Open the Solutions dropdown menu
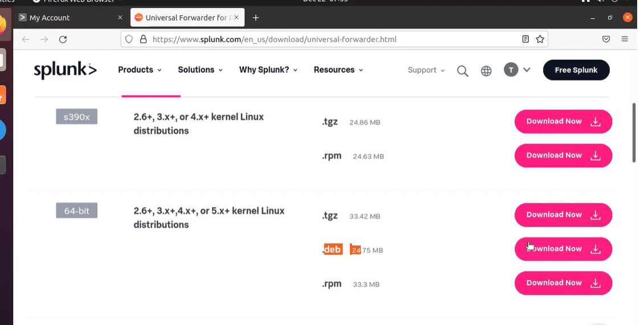 (201, 70)
